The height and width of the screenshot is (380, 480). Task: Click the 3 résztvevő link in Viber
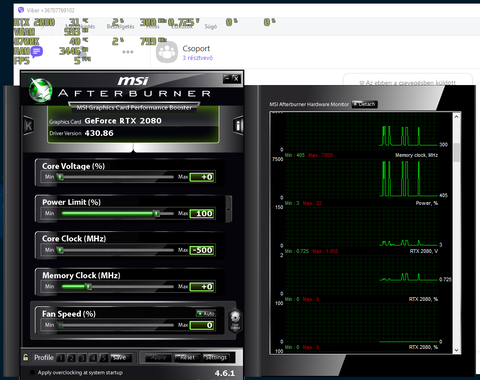point(198,58)
